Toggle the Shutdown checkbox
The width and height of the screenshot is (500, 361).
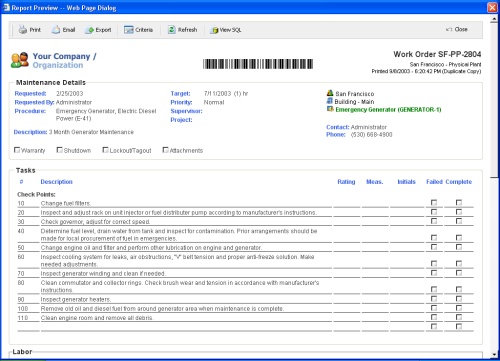point(60,150)
